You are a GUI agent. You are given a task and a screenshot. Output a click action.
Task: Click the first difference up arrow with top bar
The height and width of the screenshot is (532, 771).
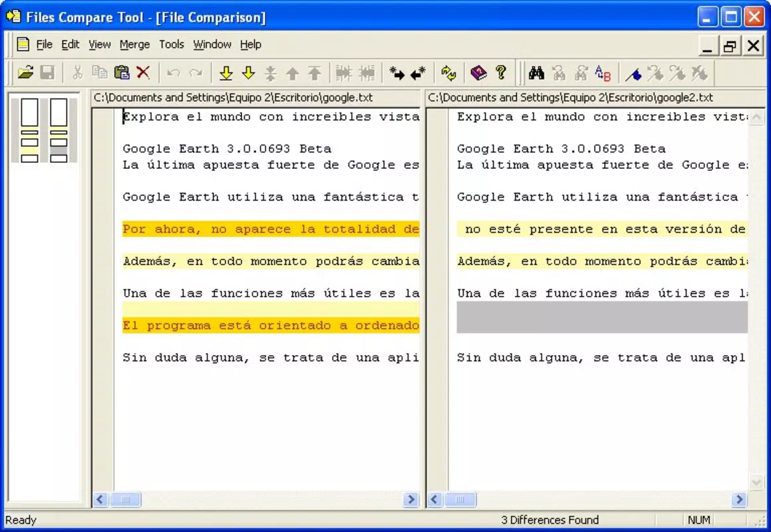315,73
